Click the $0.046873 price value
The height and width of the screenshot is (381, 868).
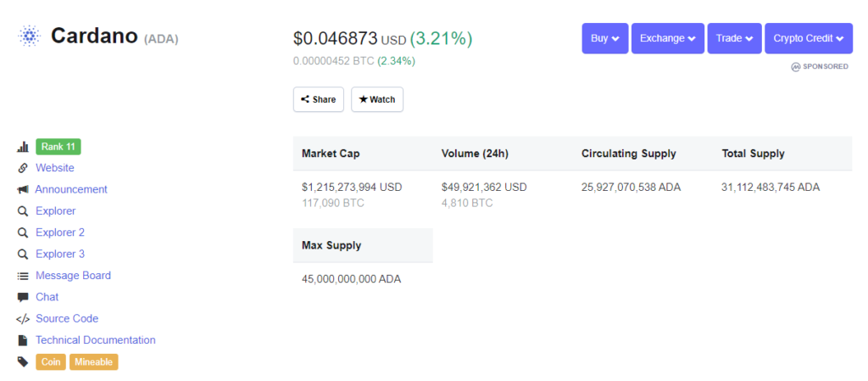pyautogui.click(x=336, y=39)
